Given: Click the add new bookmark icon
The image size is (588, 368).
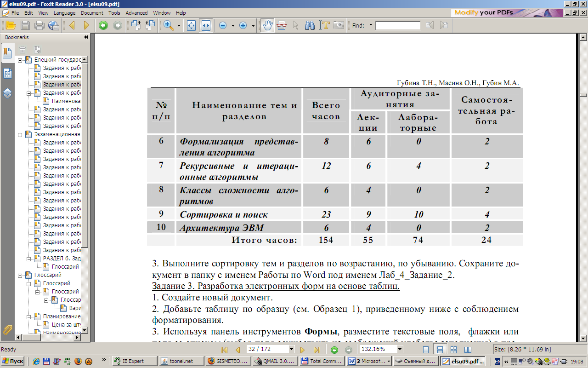Looking at the screenshot, I should pos(37,50).
